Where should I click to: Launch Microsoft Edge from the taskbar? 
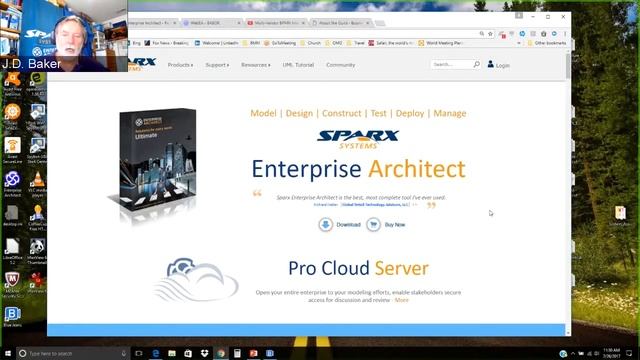[156, 353]
